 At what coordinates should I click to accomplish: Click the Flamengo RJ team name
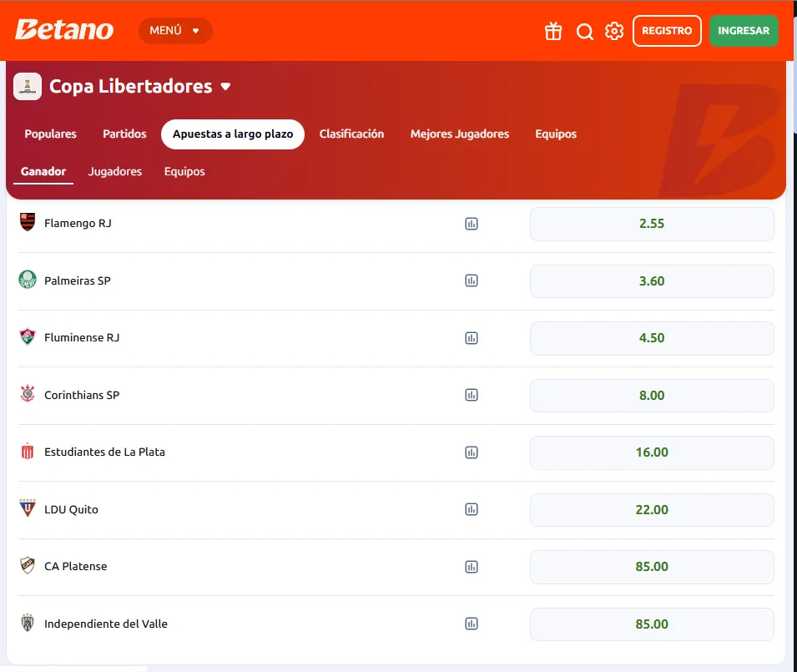78,223
